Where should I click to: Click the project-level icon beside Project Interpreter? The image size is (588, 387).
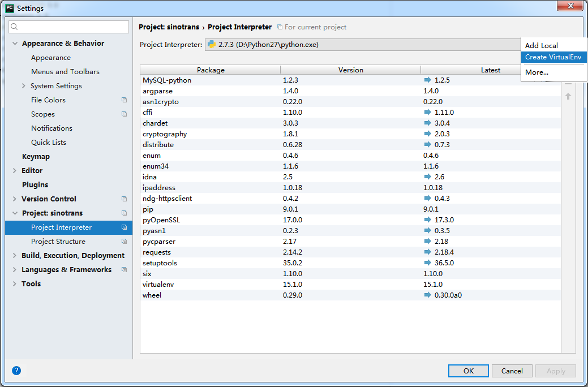[x=124, y=227]
